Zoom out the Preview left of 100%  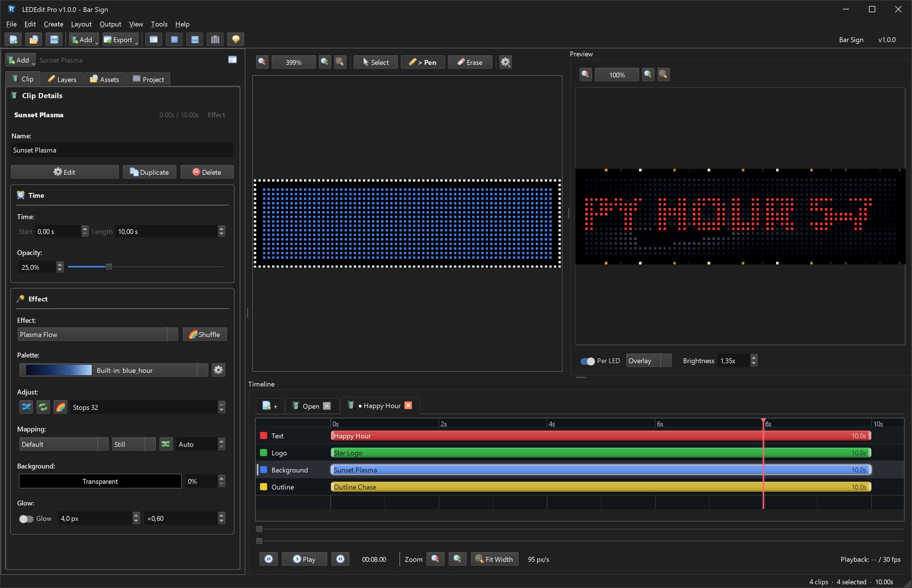click(586, 75)
